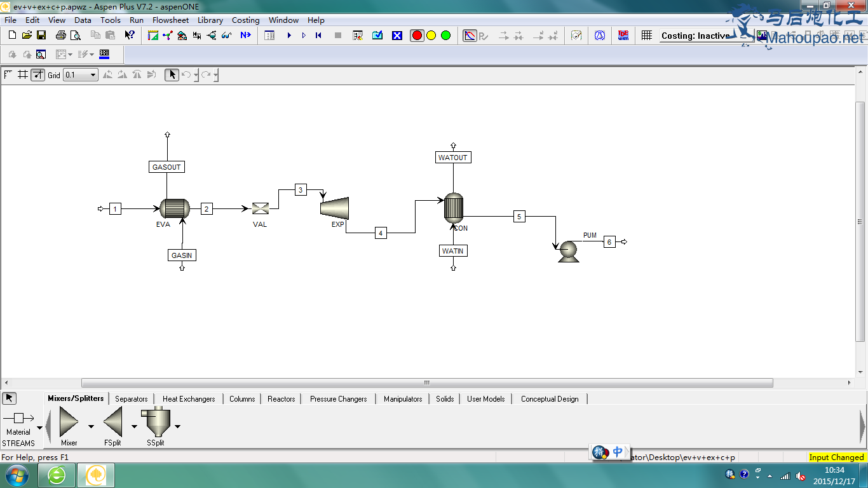Open the Costing menu
This screenshot has height=488, width=868.
[245, 20]
